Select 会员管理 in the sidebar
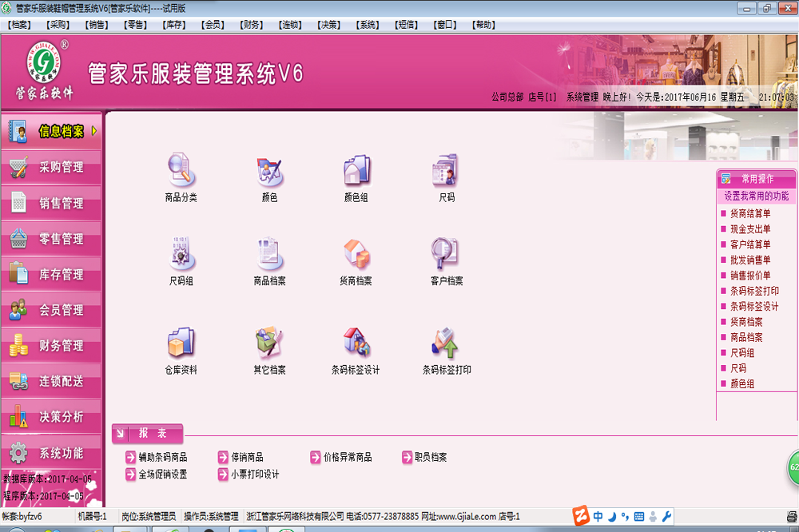Screen dimensions: 799x532 point(51,310)
